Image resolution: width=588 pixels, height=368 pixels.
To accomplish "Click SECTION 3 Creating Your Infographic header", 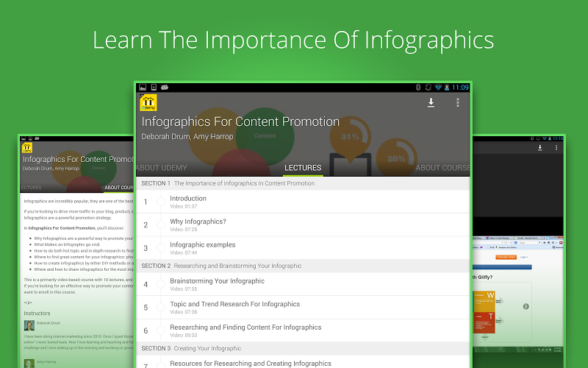I will [x=303, y=348].
